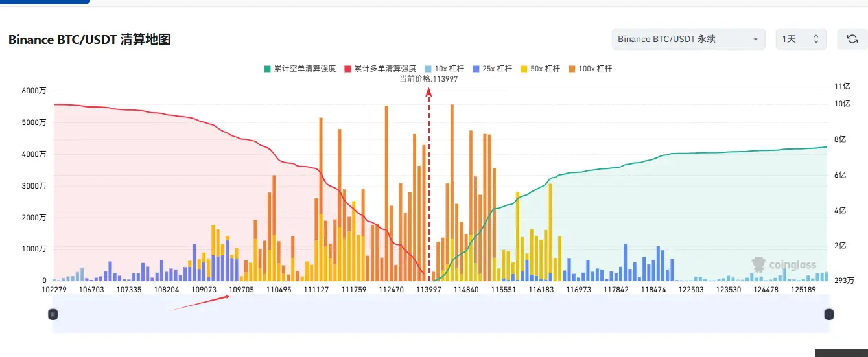Click left axis value 2000万

pos(34,218)
